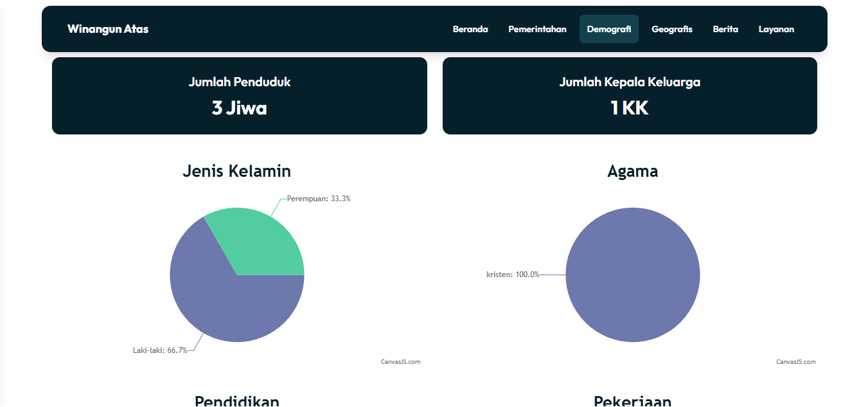
Task: Select the Demografi nav tab
Action: click(609, 29)
